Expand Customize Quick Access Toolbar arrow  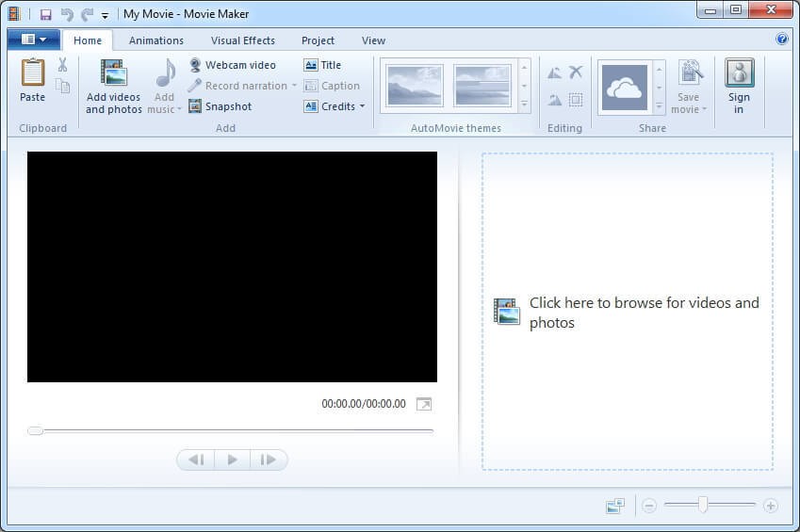coord(105,16)
